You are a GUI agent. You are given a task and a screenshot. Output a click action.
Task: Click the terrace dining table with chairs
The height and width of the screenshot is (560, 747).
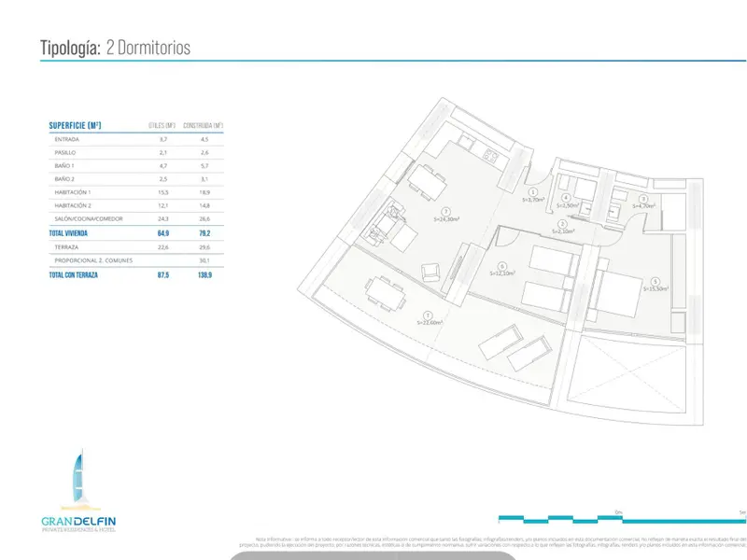386,294
